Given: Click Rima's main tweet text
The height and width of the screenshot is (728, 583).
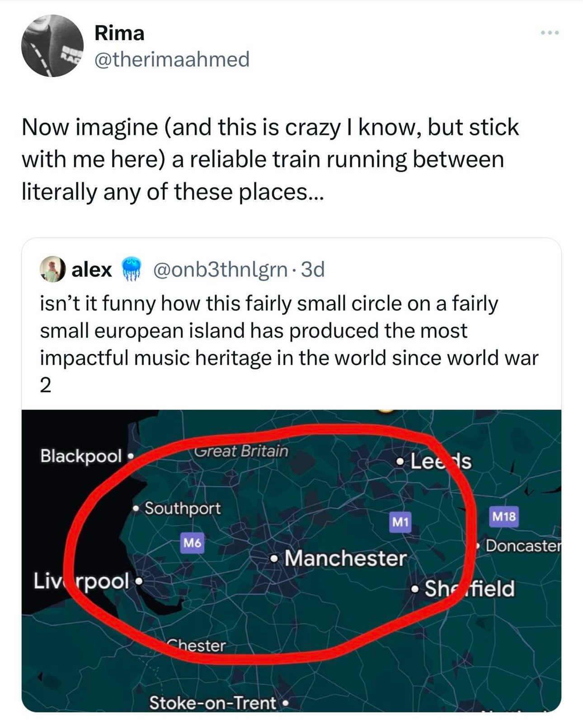Looking at the screenshot, I should (x=270, y=159).
